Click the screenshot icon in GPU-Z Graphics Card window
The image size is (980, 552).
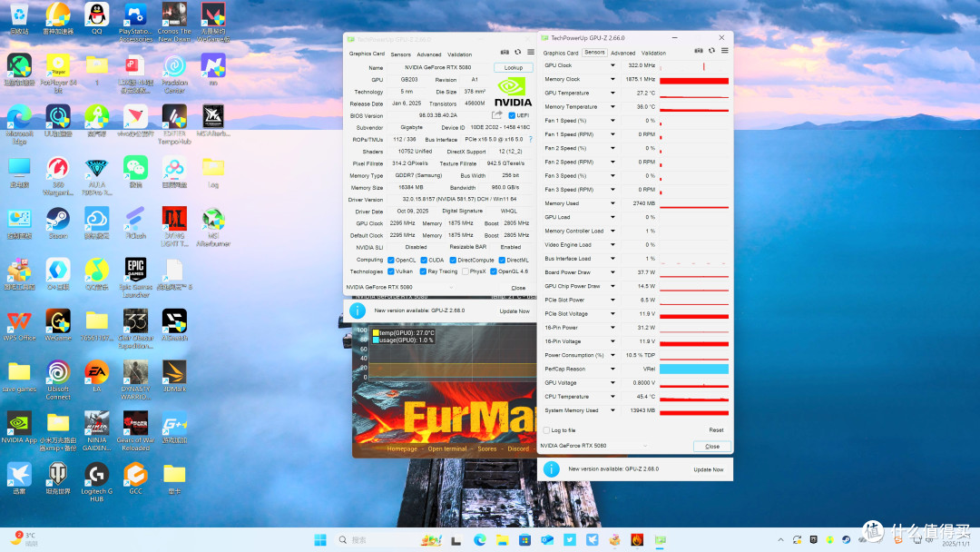pos(505,53)
